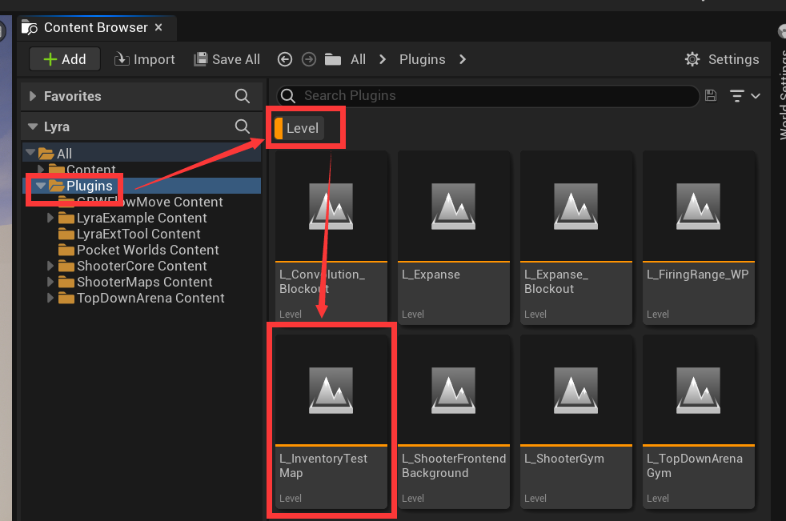The height and width of the screenshot is (521, 786).
Task: Select L_TopDownArenaGym level asset
Action: tap(699, 422)
